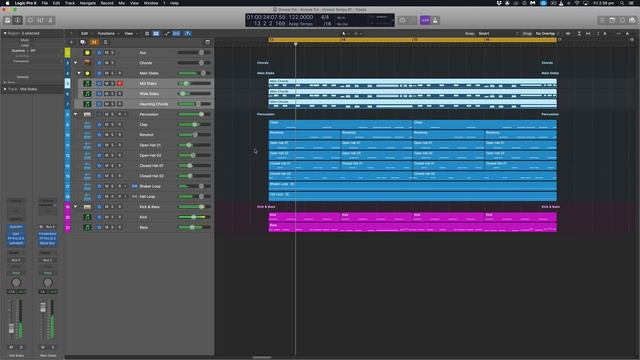Click the list view icon in the Tracks menu bar

(147, 33)
